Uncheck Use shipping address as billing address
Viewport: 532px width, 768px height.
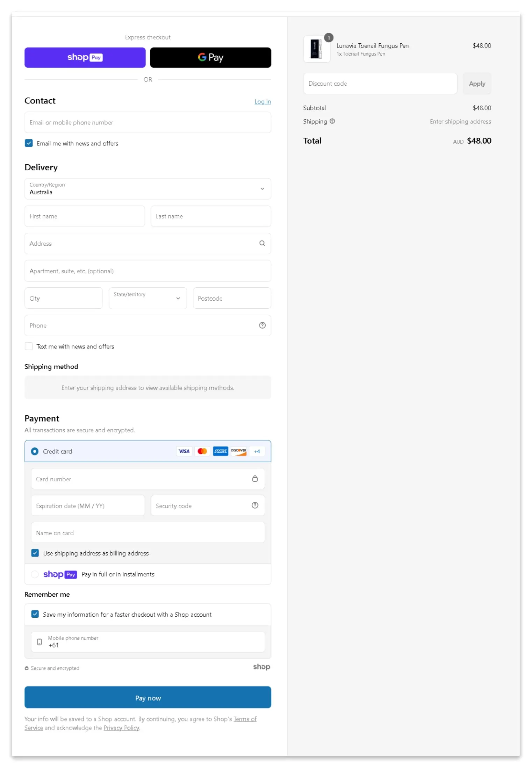(35, 553)
